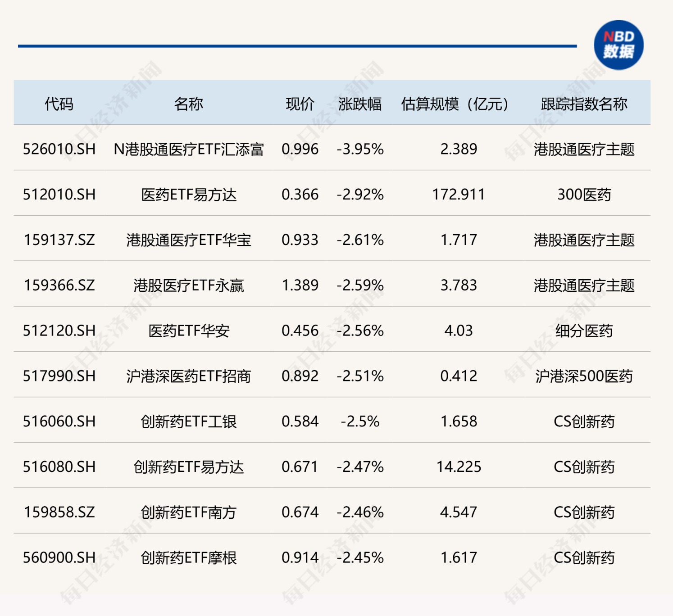The height and width of the screenshot is (616, 673).
Task: Click index name 沪港深500医药
Action: point(584,376)
